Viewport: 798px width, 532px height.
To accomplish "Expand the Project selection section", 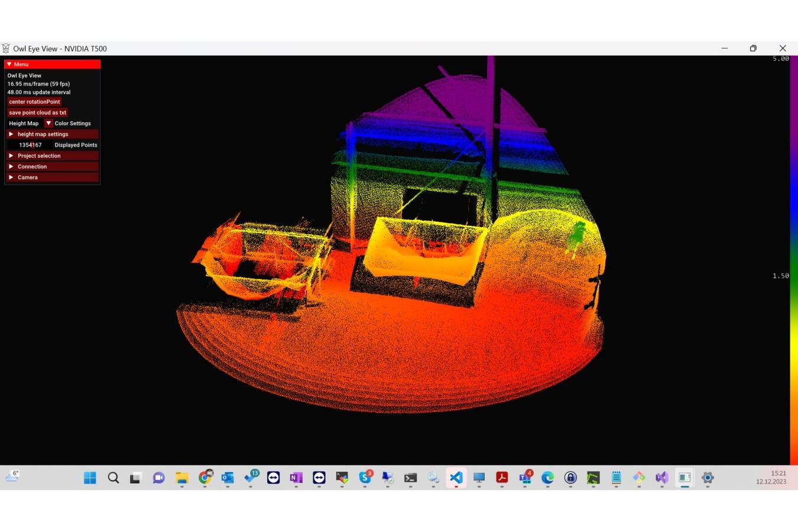I will [52, 156].
